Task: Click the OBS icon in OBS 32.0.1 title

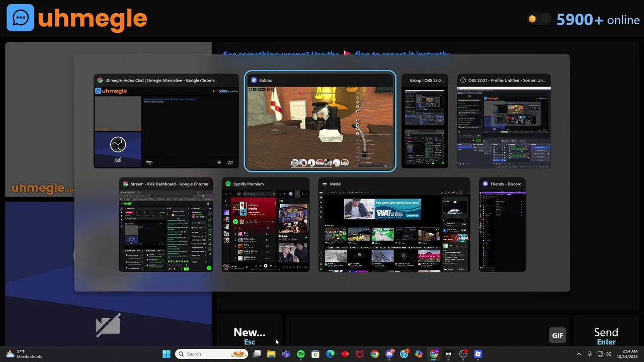Action: pyautogui.click(x=463, y=80)
